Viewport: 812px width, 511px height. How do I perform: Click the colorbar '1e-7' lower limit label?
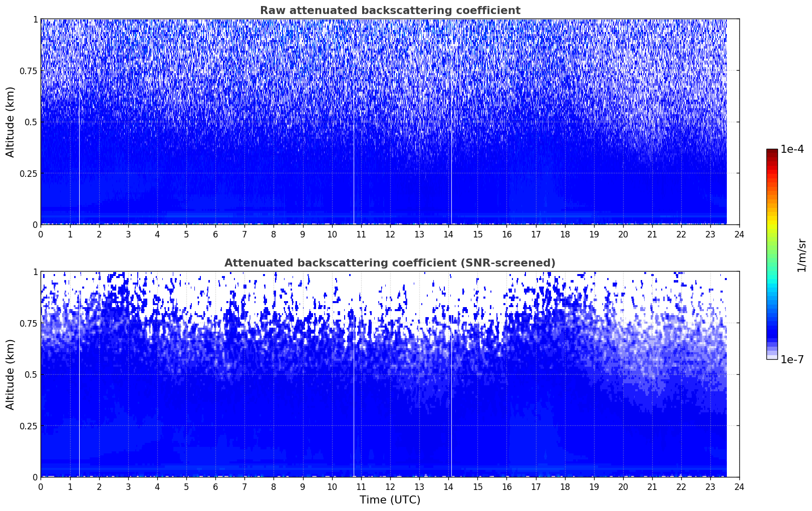tap(792, 359)
